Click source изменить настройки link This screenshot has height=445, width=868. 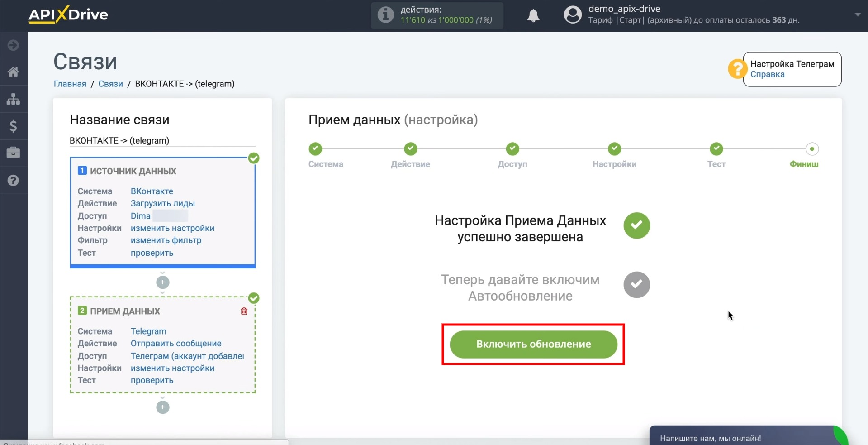[172, 228]
